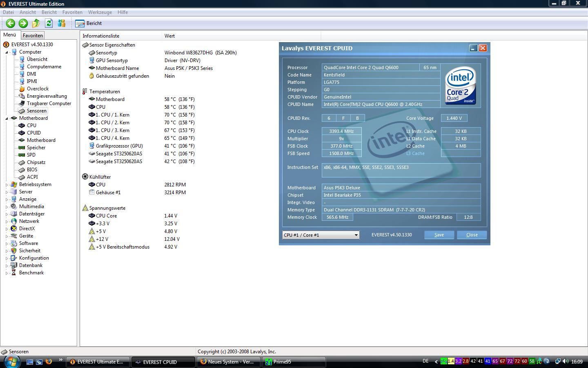The height and width of the screenshot is (368, 588).
Task: Select the Gehäuse #1 fan row
Action: point(108,193)
